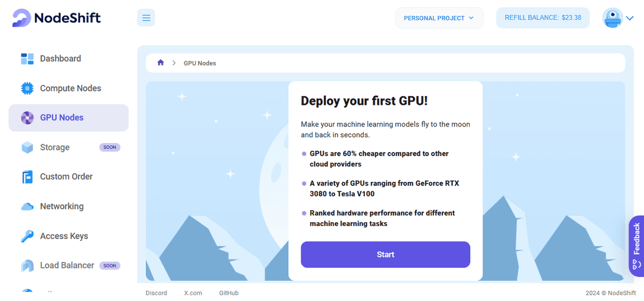Image resolution: width=644 pixels, height=301 pixels.
Task: Click the '2024 © NodeShift' footer text
Action: pos(609,293)
